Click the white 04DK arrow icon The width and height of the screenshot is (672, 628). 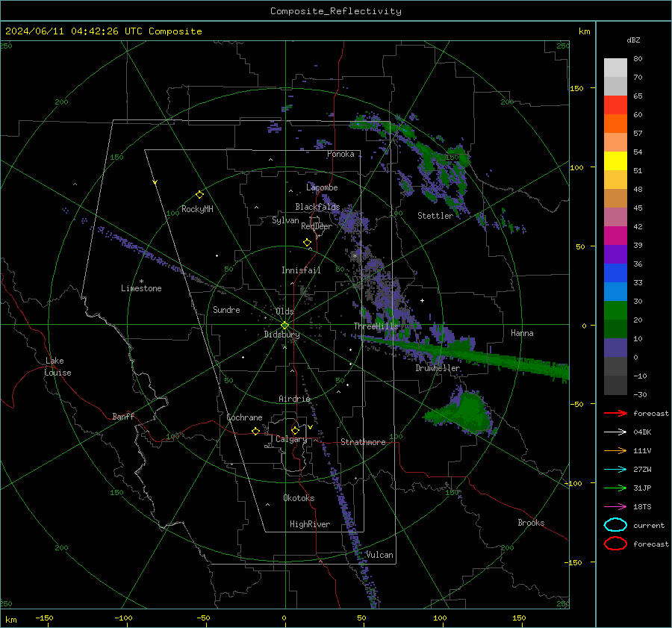point(615,432)
